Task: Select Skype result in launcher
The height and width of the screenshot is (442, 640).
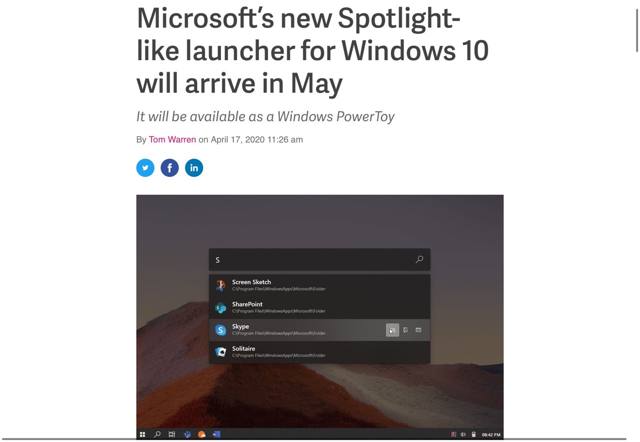Action: click(x=320, y=330)
